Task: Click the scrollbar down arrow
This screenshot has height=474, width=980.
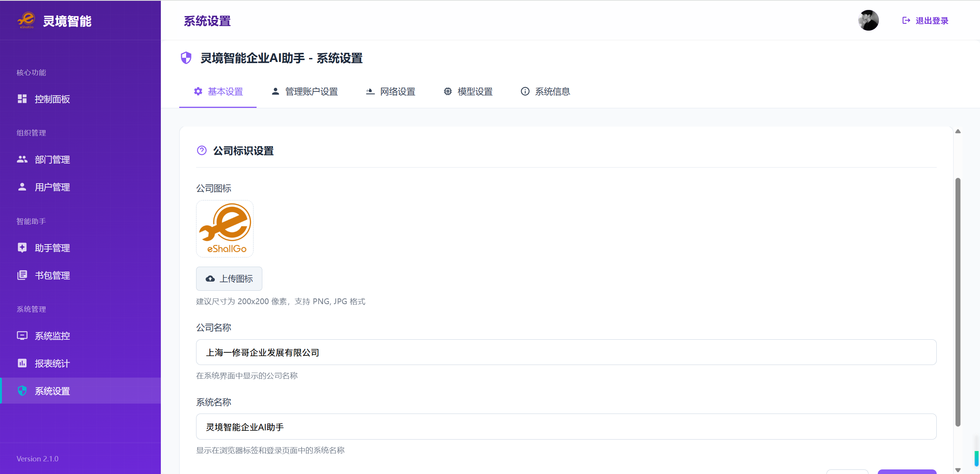Action: (958, 470)
